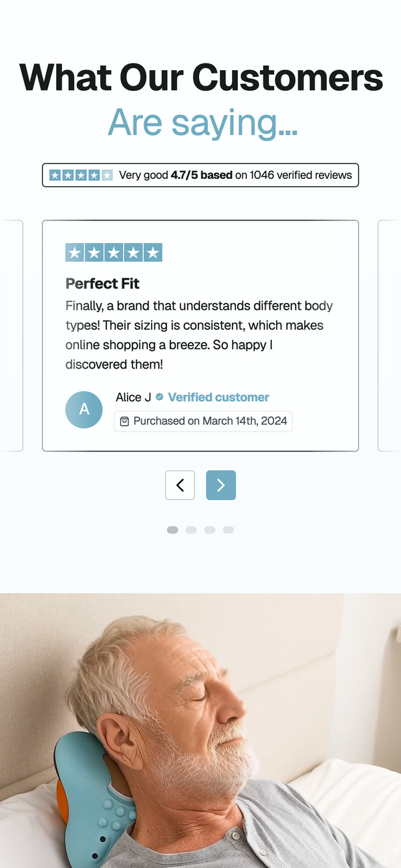This screenshot has width=401, height=868.
Task: Click the previous review arrow button
Action: pyautogui.click(x=180, y=485)
